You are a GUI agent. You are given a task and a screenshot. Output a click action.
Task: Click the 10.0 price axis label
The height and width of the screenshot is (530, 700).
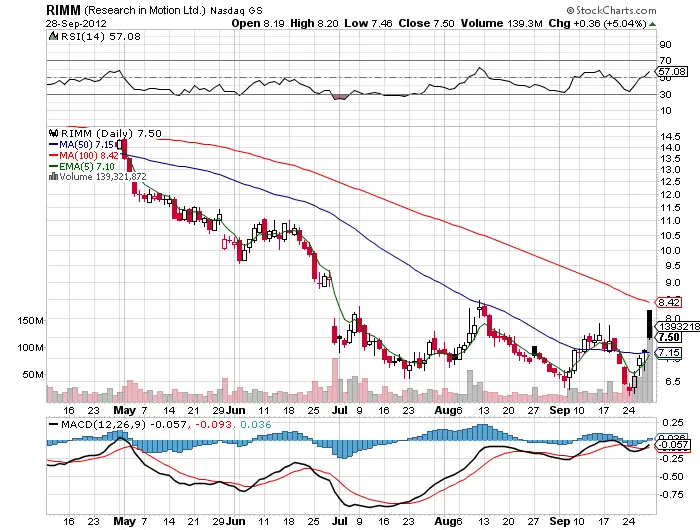point(670,250)
